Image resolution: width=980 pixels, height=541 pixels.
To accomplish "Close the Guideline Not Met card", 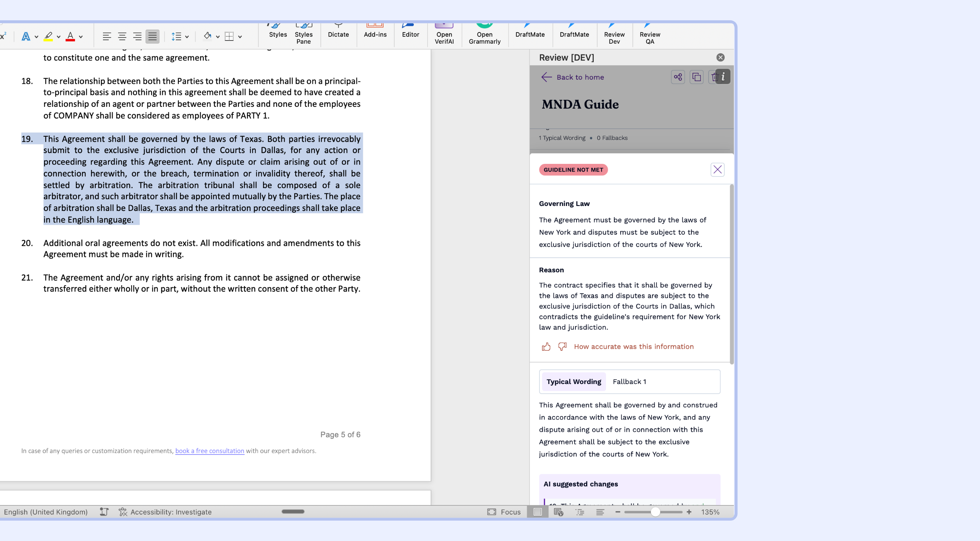I will (717, 170).
